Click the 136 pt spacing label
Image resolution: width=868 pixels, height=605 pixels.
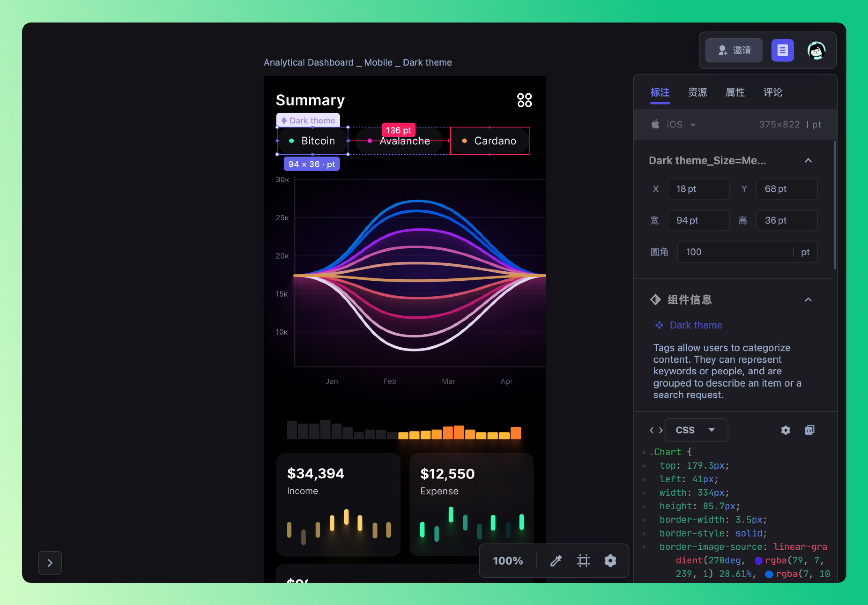tap(398, 130)
